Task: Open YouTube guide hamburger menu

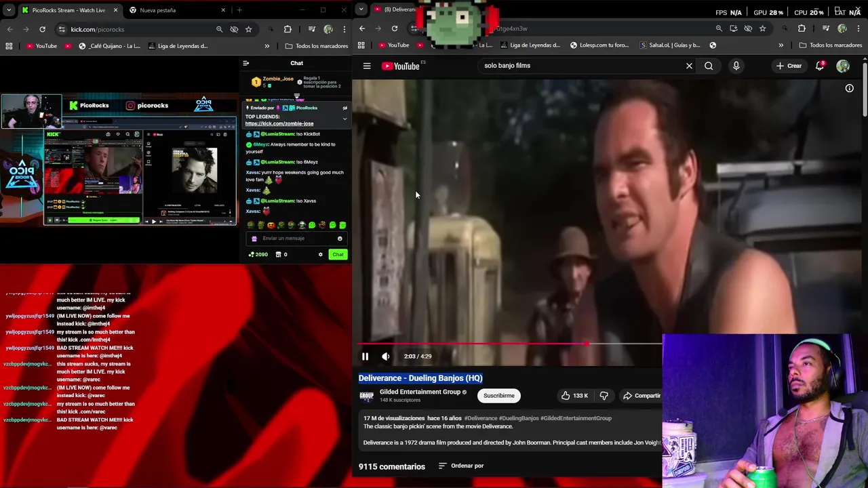Action: point(367,66)
